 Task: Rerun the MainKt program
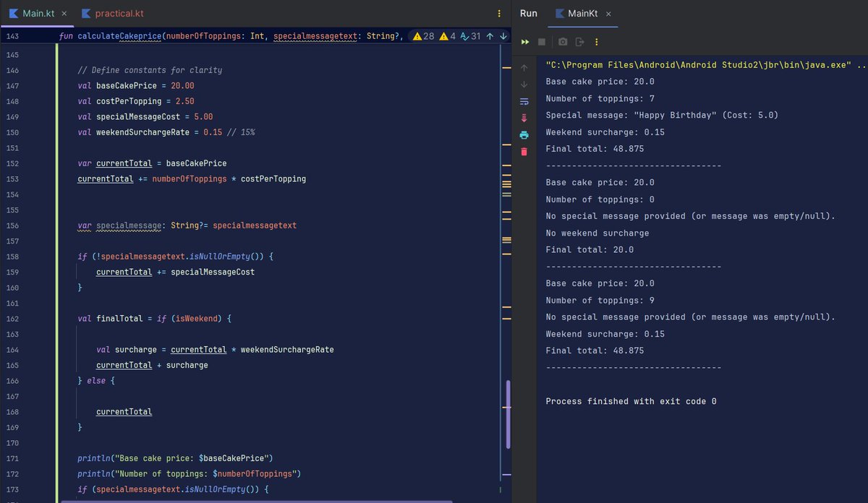(x=524, y=41)
